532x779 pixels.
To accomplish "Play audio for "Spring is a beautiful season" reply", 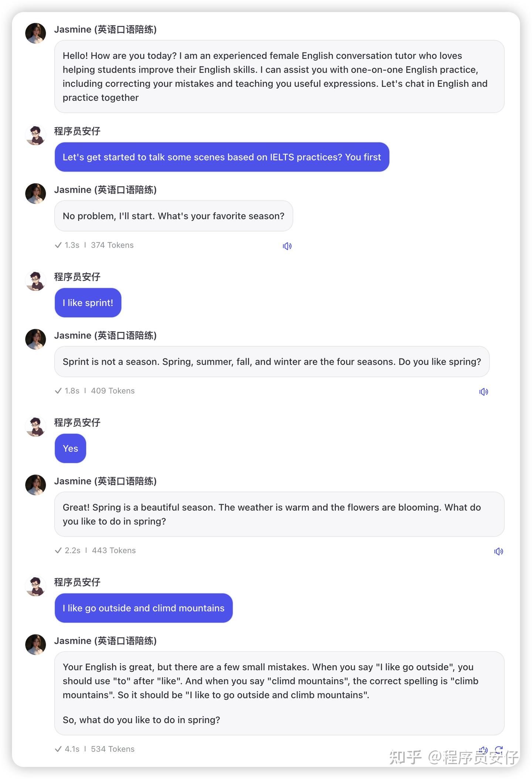I will (x=498, y=551).
